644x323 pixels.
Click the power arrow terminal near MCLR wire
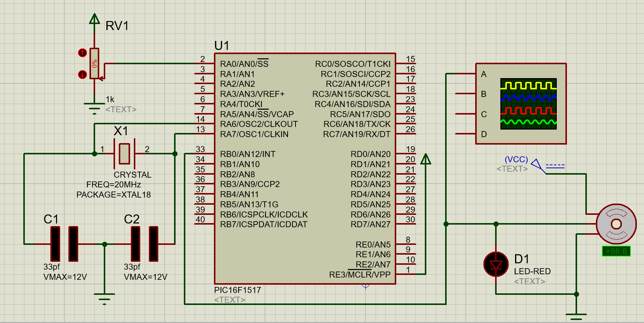coord(426,160)
